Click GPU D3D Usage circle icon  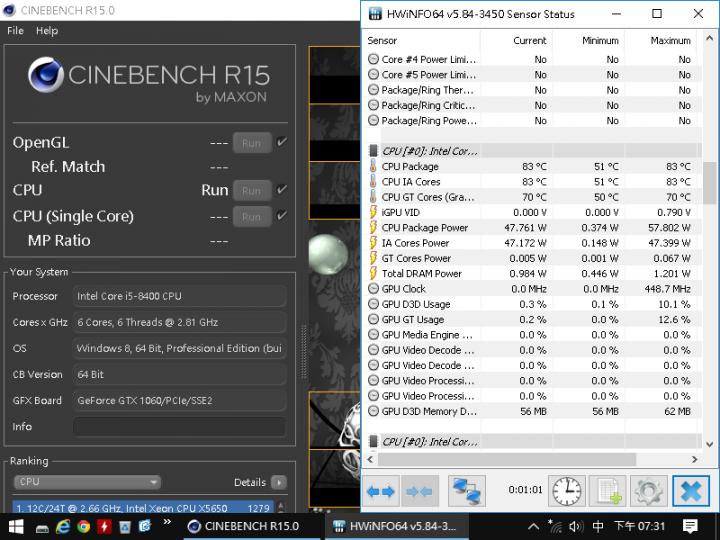pos(374,304)
